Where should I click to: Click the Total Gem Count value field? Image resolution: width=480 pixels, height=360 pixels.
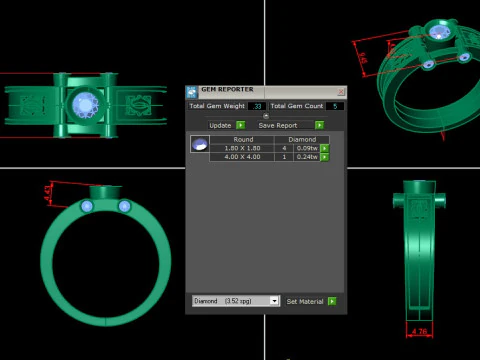[335, 106]
